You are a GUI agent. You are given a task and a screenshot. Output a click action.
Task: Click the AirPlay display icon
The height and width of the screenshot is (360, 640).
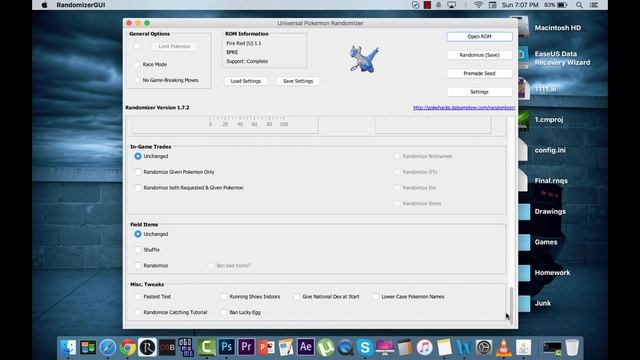[x=451, y=5]
